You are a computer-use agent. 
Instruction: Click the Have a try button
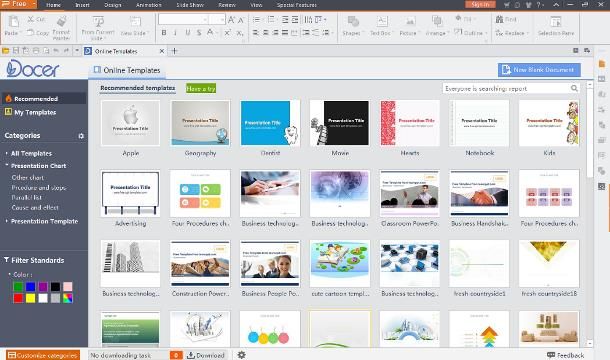201,88
